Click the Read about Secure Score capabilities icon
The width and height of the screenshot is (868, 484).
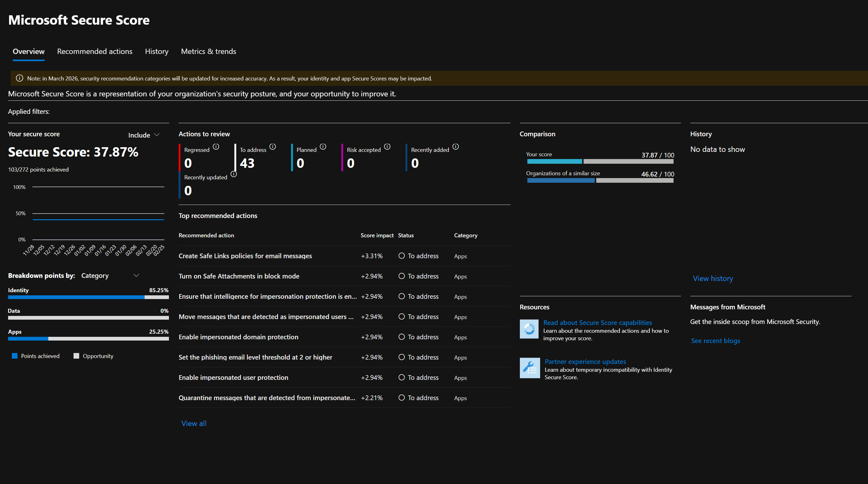(x=529, y=329)
